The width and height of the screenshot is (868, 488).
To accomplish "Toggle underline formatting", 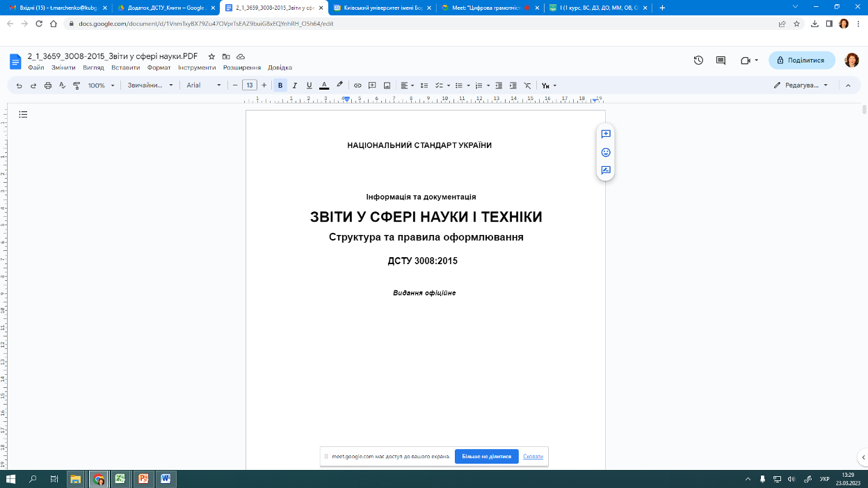I will (x=310, y=86).
